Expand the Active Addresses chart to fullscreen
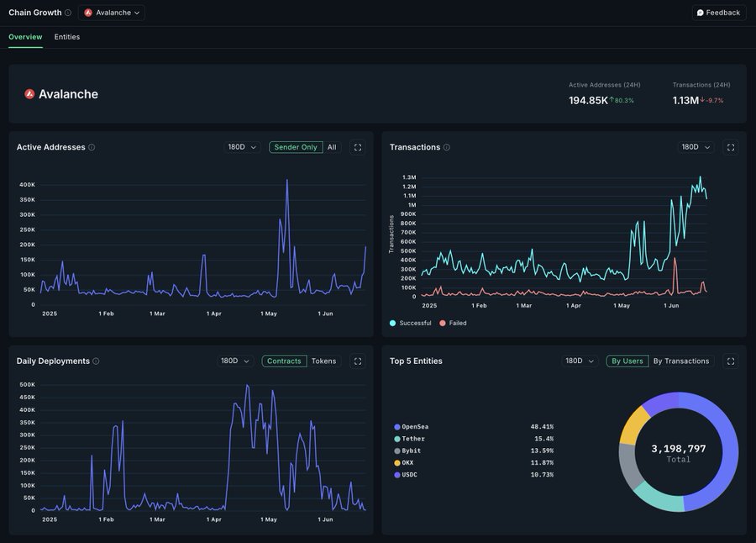Screen dimensions: 756x543 coord(358,147)
